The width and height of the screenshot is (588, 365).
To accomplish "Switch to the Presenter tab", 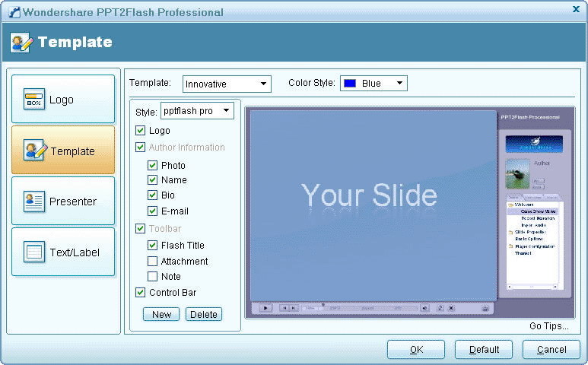I will 63,201.
